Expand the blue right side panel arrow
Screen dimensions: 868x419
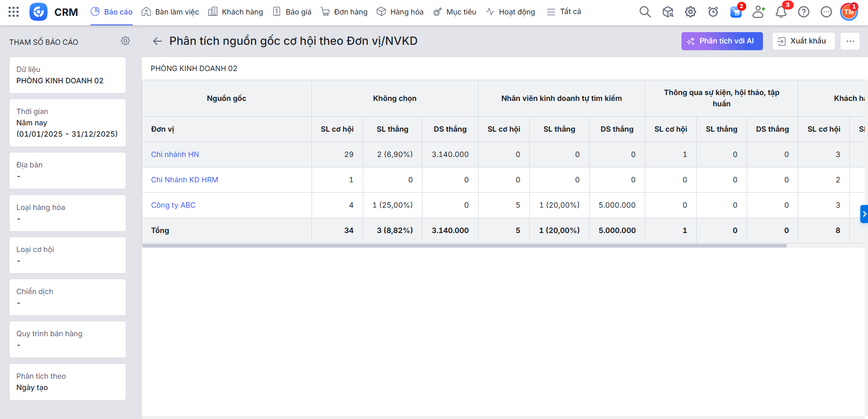click(864, 214)
